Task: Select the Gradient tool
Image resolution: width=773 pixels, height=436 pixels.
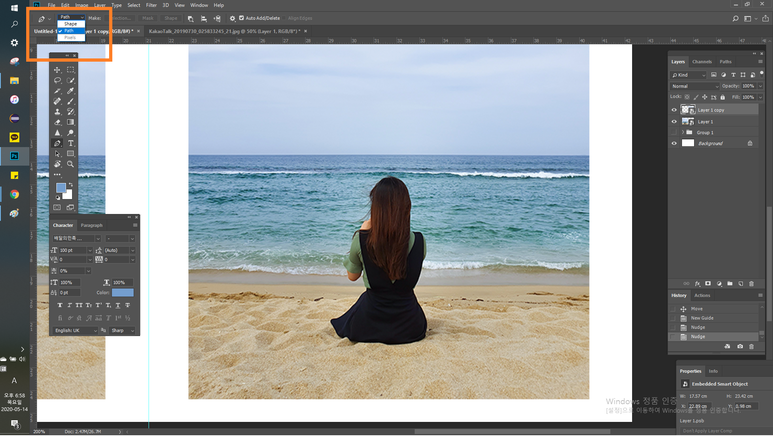Action: 70,122
